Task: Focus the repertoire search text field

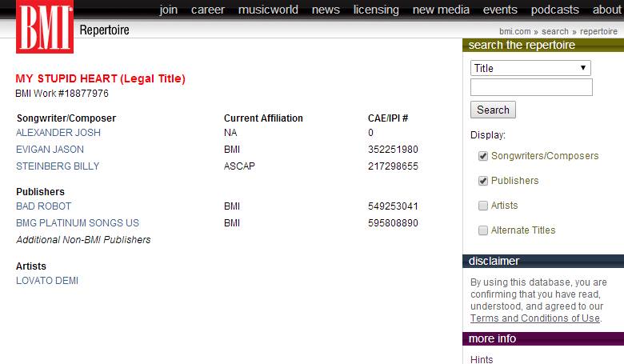Action: (x=531, y=87)
